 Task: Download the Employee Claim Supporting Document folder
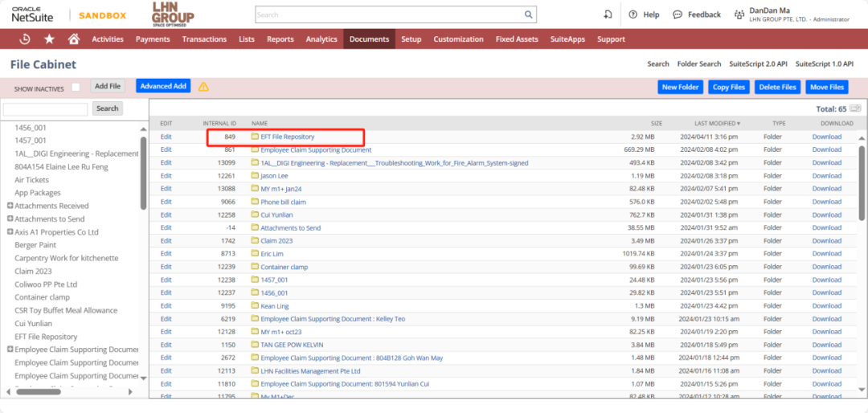[826, 149]
